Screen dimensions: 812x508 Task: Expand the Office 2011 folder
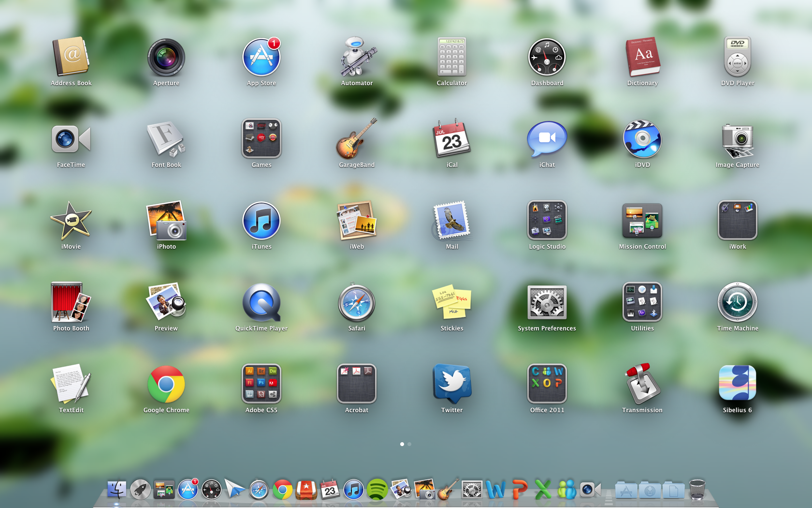pos(547,384)
